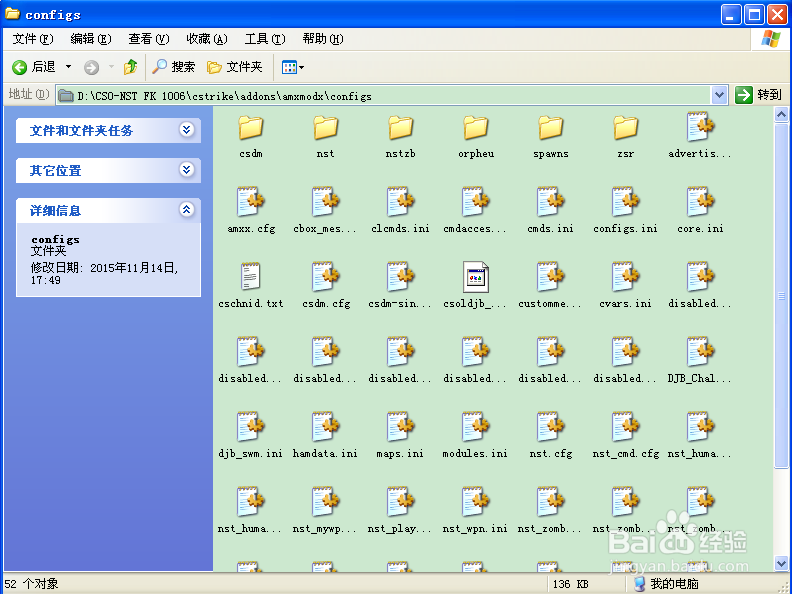This screenshot has height=594, width=792.
Task: Open the 收藏(A) menu
Action: pos(207,39)
